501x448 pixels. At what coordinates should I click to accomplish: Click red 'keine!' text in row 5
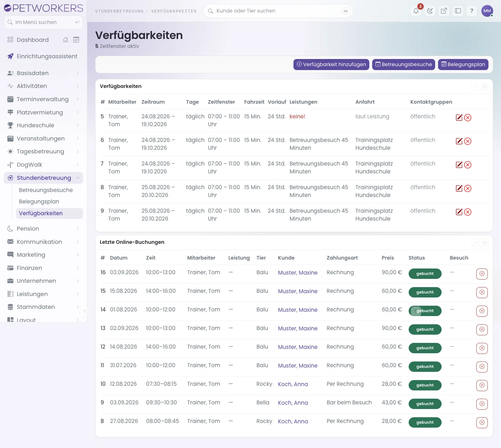(297, 117)
